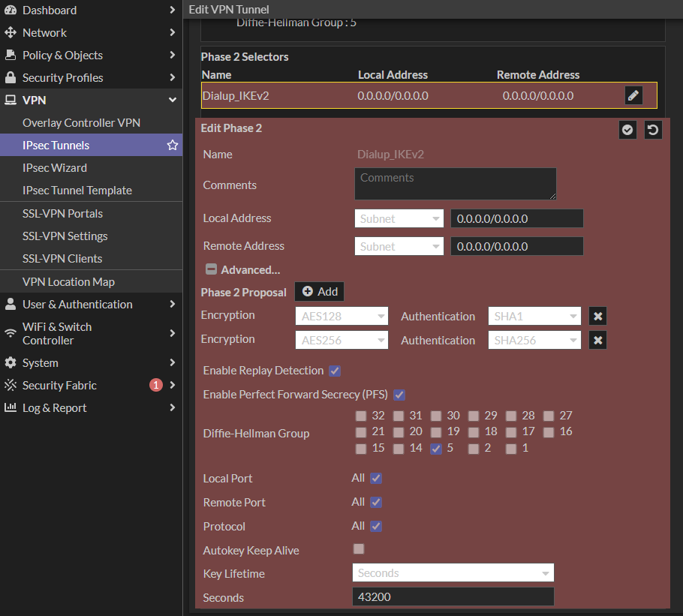The width and height of the screenshot is (683, 616).
Task: Open the SHA256 authentication dropdown
Action: (x=534, y=341)
